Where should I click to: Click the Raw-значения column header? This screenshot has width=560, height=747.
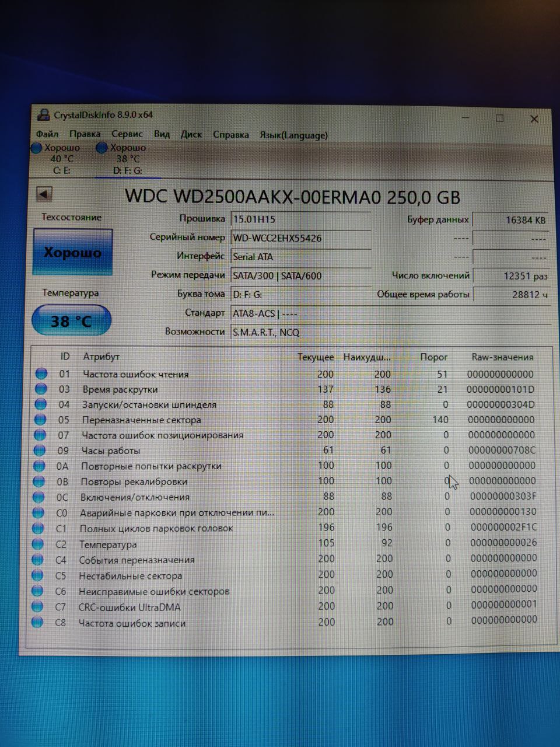pos(502,357)
